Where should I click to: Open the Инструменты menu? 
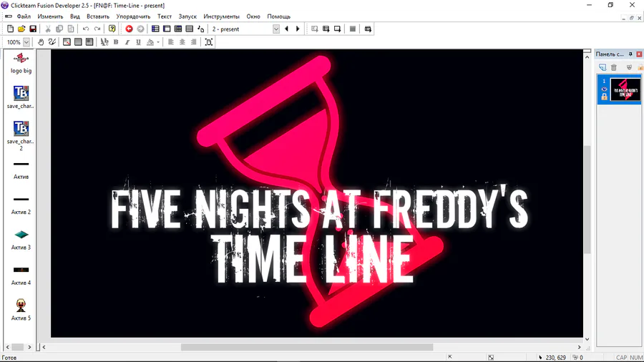[221, 16]
